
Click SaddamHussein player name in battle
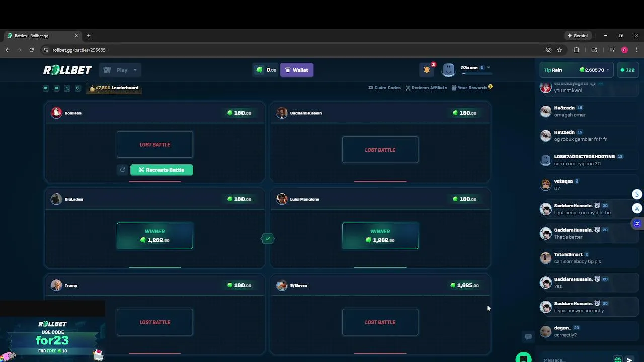(306, 113)
